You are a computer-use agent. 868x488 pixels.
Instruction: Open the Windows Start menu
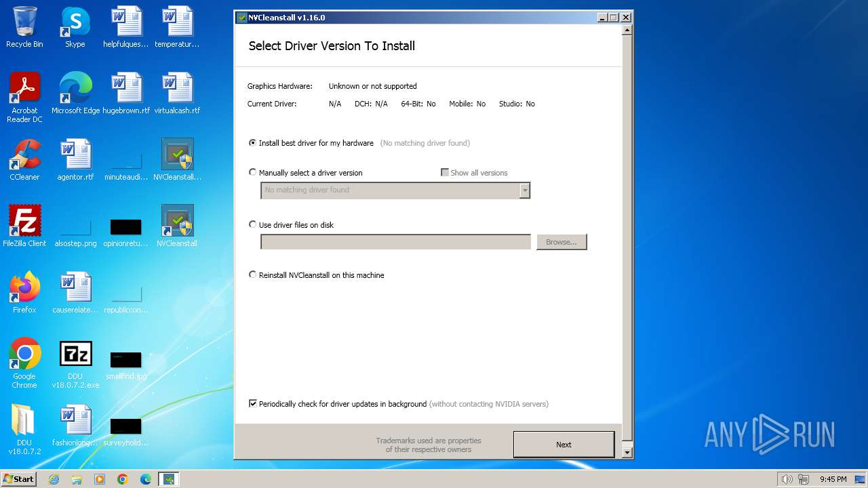point(19,479)
